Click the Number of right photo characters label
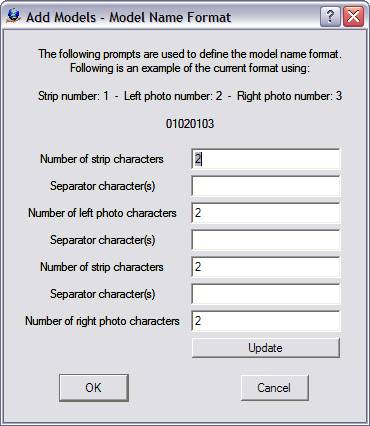This screenshot has width=370, height=426. (102, 321)
